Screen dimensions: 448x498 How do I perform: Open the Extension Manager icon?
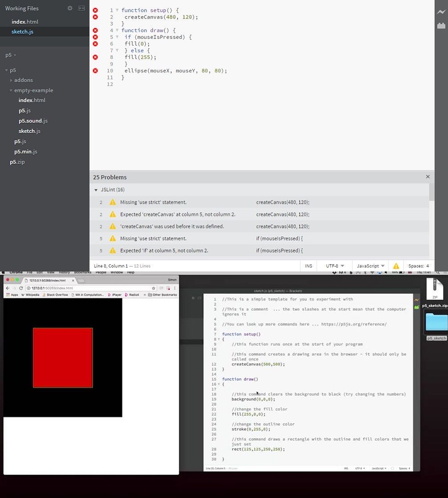[x=441, y=25]
